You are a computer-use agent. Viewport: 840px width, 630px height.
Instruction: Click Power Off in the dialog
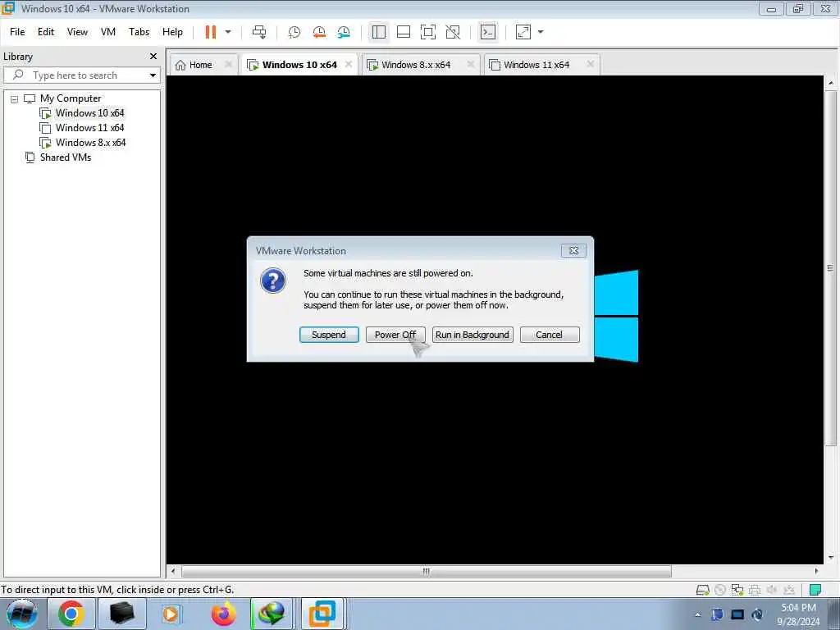click(395, 335)
